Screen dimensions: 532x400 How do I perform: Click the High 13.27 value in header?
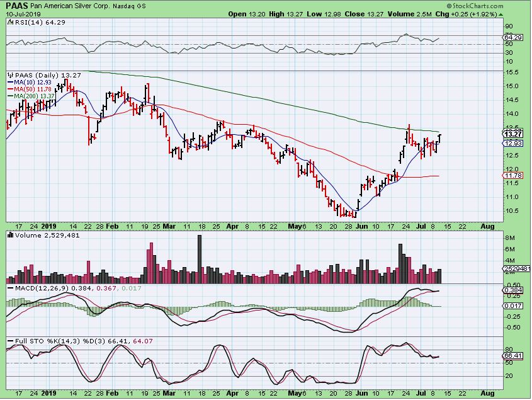tap(286, 14)
